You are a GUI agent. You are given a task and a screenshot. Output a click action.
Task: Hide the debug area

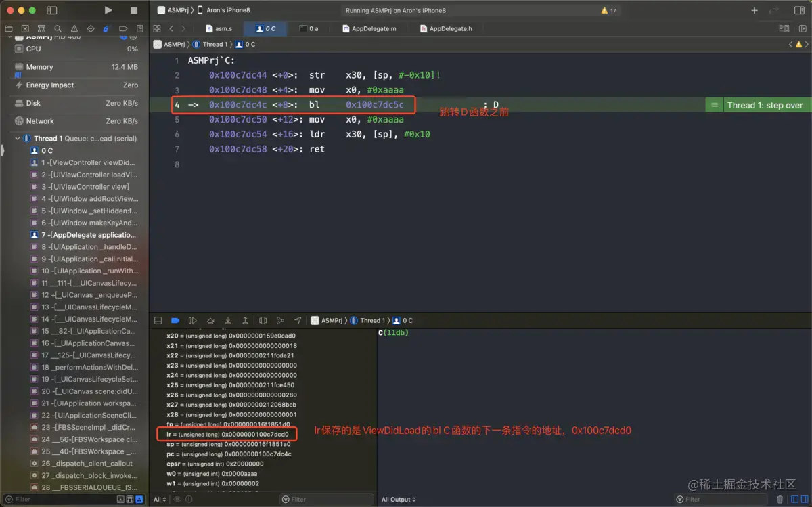158,320
